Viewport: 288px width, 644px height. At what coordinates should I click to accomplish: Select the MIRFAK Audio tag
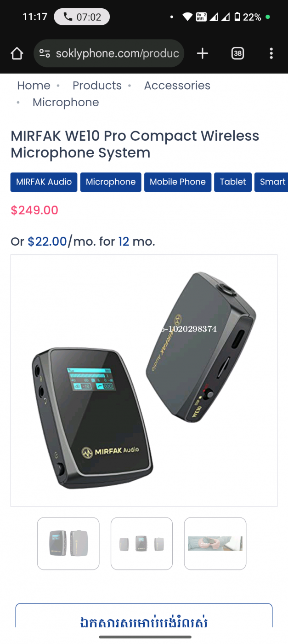pyautogui.click(x=44, y=182)
